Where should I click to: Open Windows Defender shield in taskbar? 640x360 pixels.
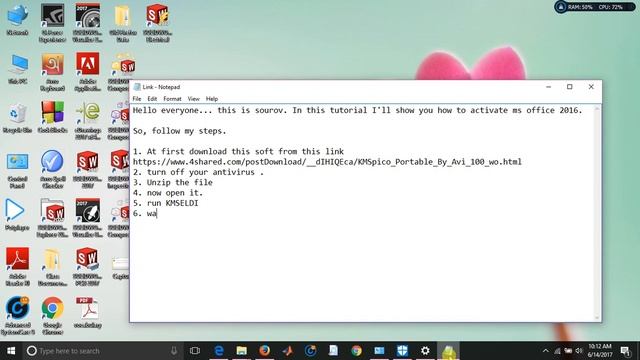click(402, 351)
